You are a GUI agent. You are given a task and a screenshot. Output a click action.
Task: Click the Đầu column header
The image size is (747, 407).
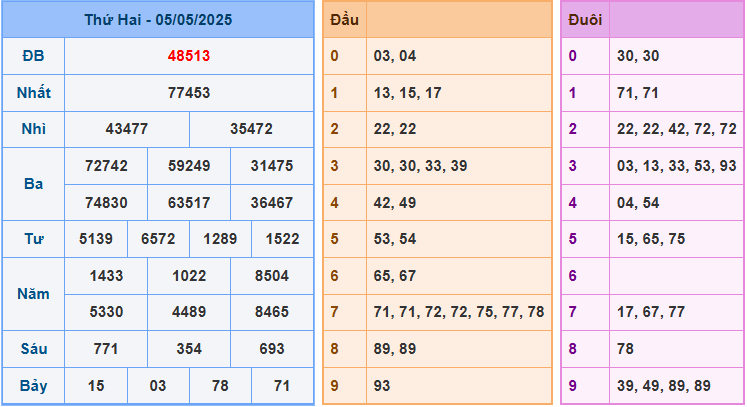[344, 20]
